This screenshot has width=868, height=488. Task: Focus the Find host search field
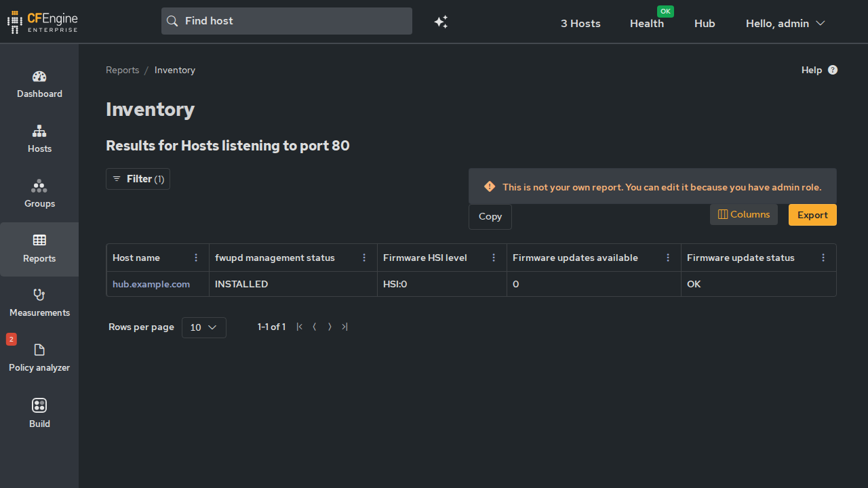tap(287, 21)
